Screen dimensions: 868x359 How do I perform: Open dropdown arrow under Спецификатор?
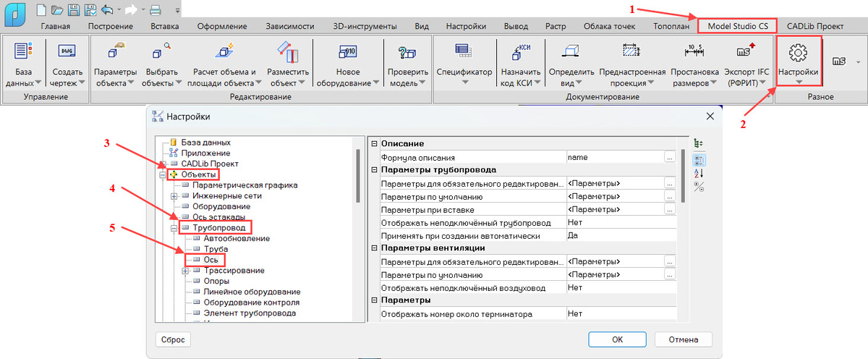pos(464,83)
